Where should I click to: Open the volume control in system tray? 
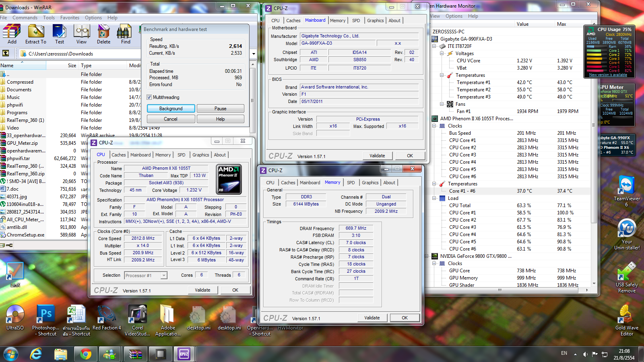pyautogui.click(x=585, y=354)
